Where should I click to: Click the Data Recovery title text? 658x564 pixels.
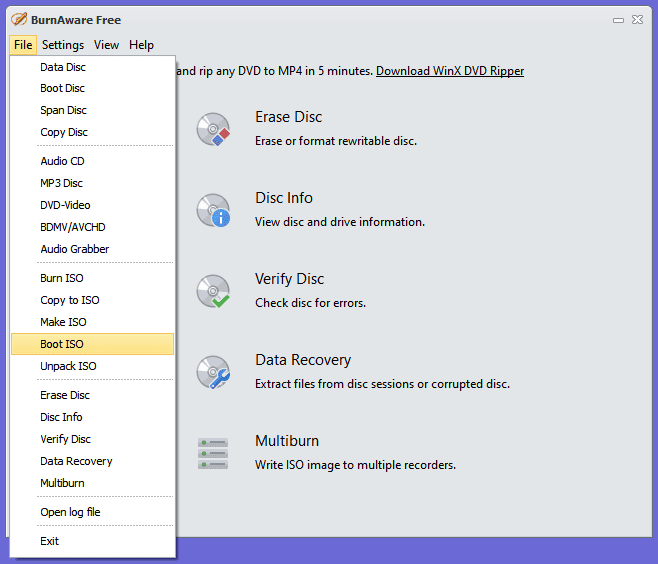pos(303,360)
